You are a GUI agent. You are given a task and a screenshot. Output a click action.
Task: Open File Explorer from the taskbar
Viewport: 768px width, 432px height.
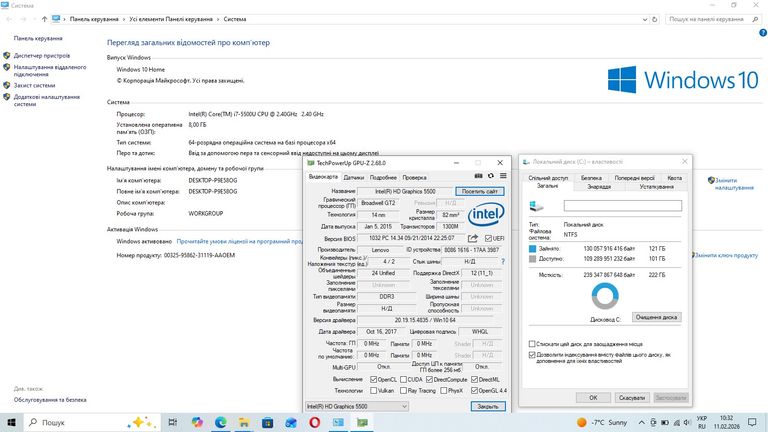[x=244, y=422]
